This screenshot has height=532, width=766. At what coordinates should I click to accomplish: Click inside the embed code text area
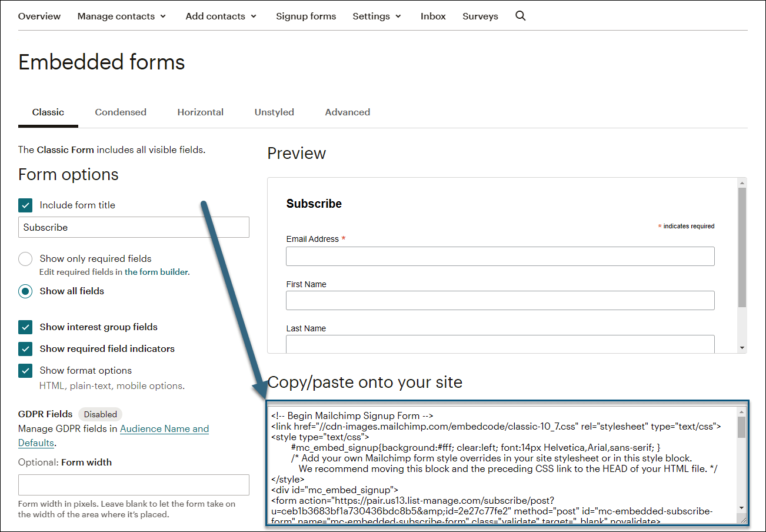pyautogui.click(x=501, y=465)
